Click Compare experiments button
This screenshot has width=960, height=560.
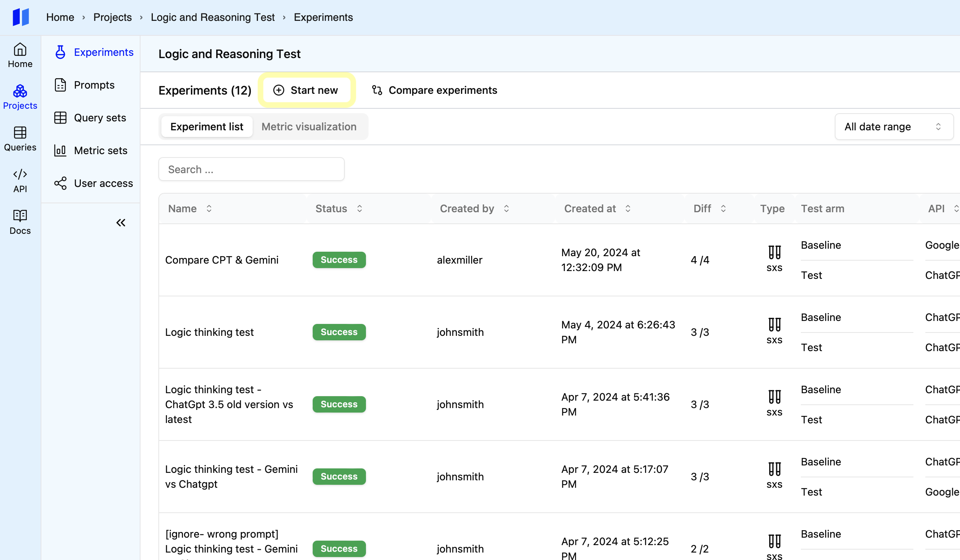click(434, 90)
